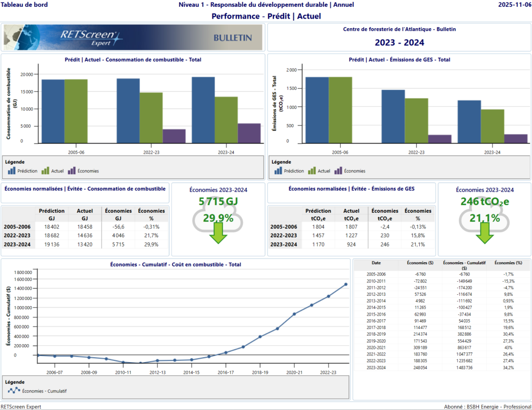This screenshot has width=532, height=410.
Task: Click the Économies - Cumulatif ($) column header
Action: coord(464,266)
